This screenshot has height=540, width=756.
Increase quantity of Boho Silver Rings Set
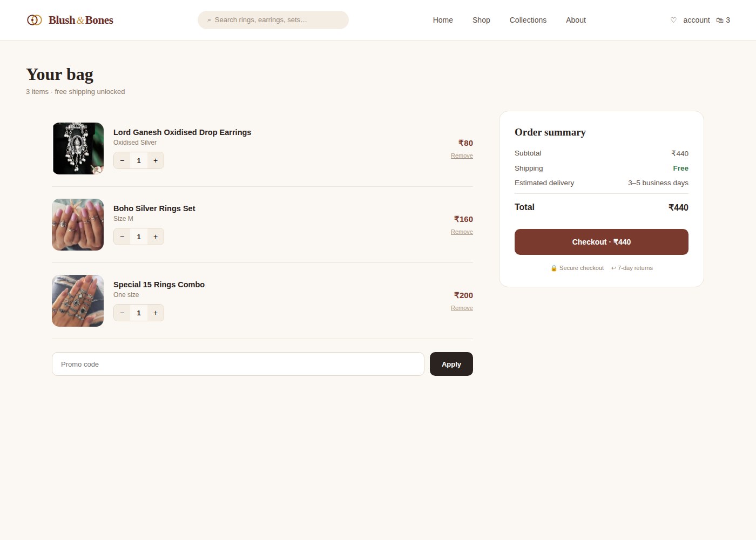pos(156,237)
